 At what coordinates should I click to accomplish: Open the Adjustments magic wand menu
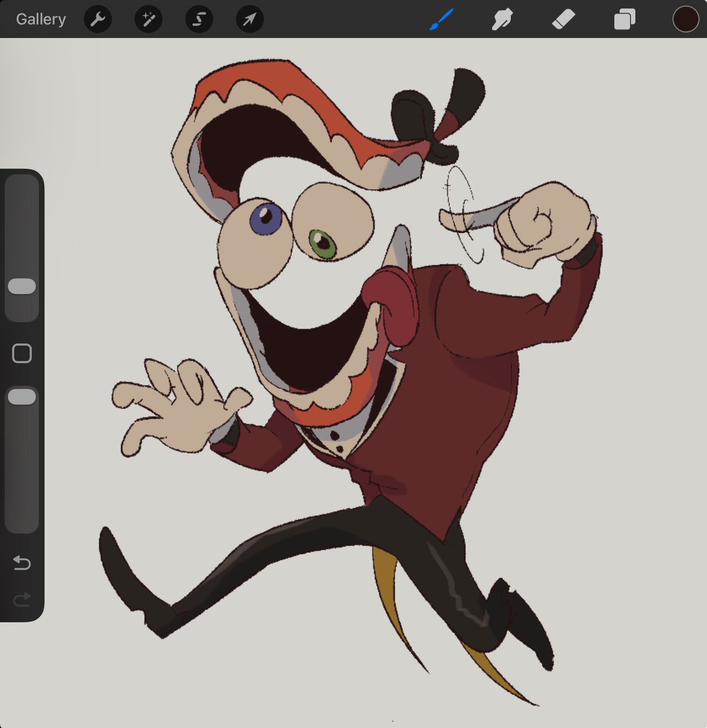(x=148, y=19)
